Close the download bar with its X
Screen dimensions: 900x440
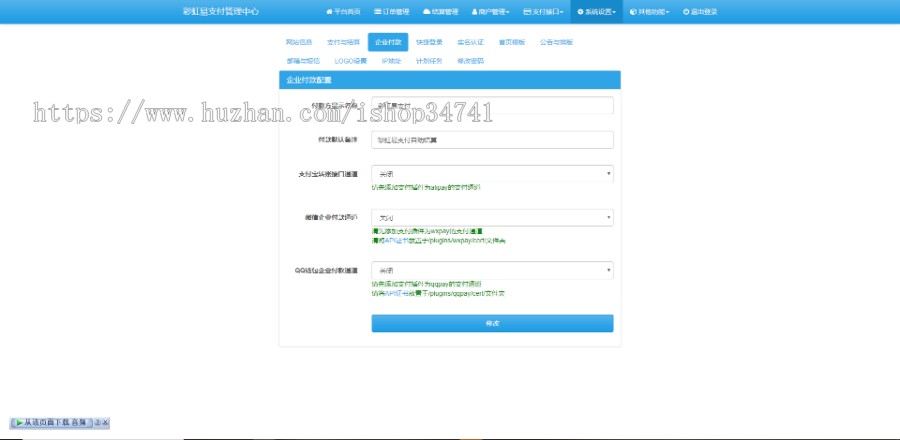(105, 423)
